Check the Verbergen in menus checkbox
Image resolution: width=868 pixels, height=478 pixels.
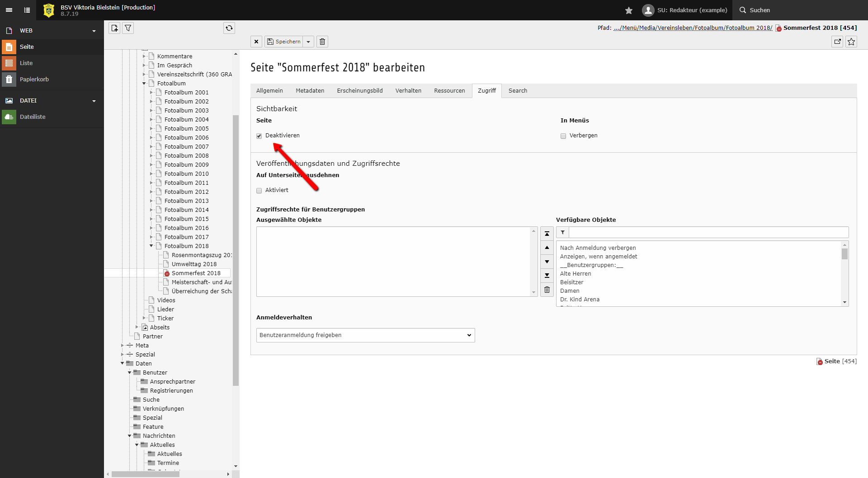tap(563, 136)
